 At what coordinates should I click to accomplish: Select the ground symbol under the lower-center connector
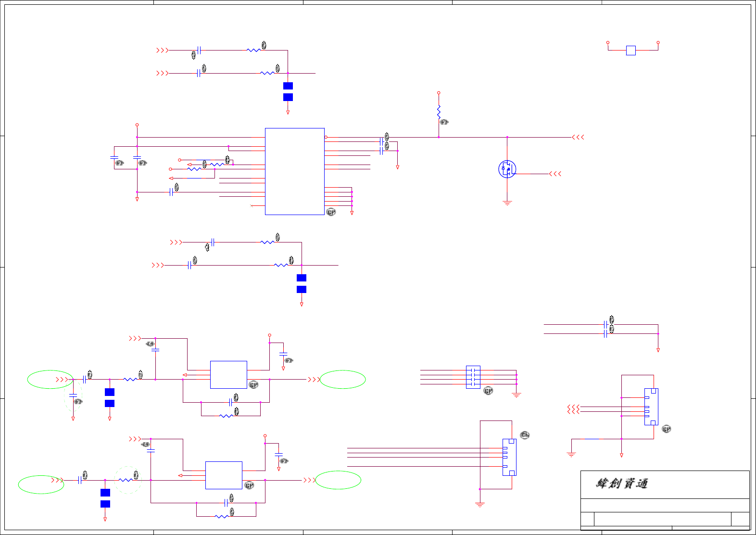point(479,505)
